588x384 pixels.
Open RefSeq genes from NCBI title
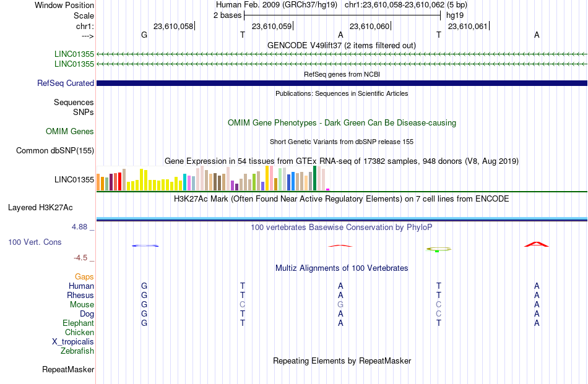(x=342, y=74)
